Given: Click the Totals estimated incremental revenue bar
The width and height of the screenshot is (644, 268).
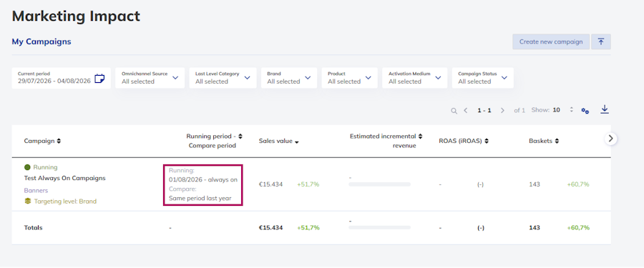Looking at the screenshot, I should pyautogui.click(x=379, y=227).
